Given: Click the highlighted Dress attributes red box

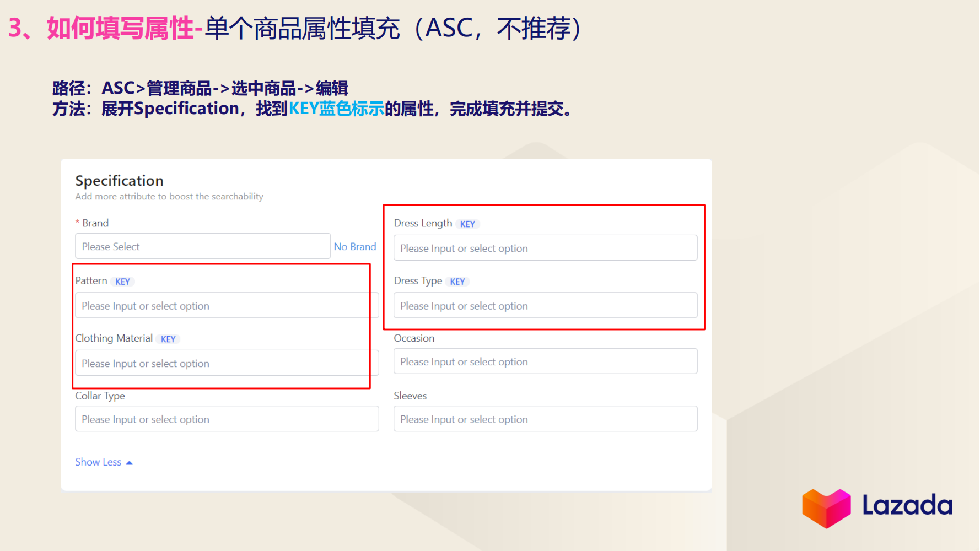Looking at the screenshot, I should click(544, 267).
